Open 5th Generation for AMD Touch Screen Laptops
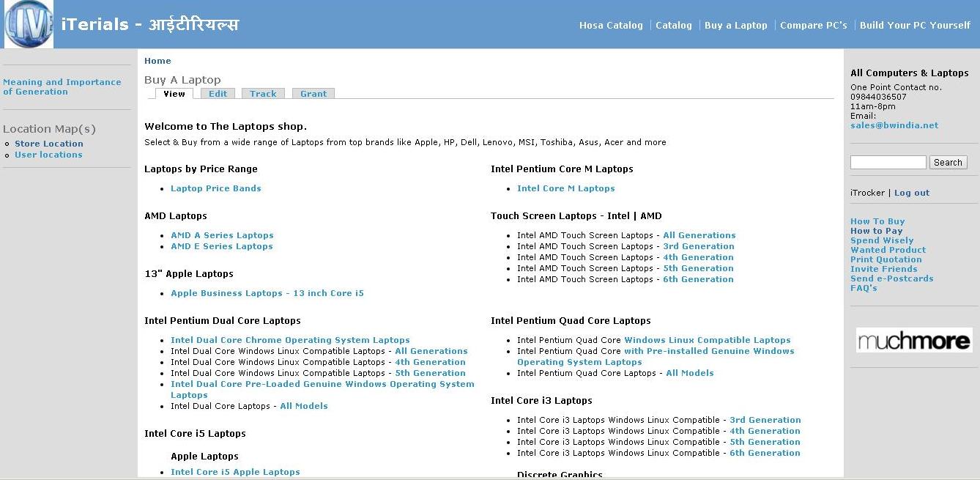The height and width of the screenshot is (480, 980). (698, 268)
